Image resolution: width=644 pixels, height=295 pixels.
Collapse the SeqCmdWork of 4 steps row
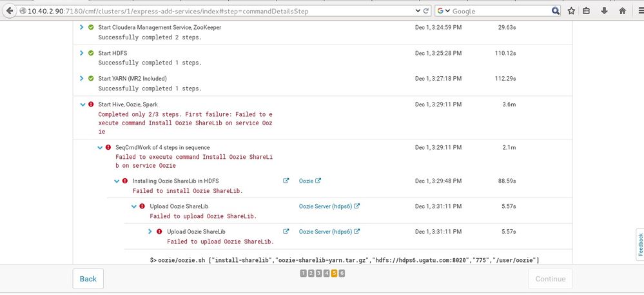click(x=100, y=147)
